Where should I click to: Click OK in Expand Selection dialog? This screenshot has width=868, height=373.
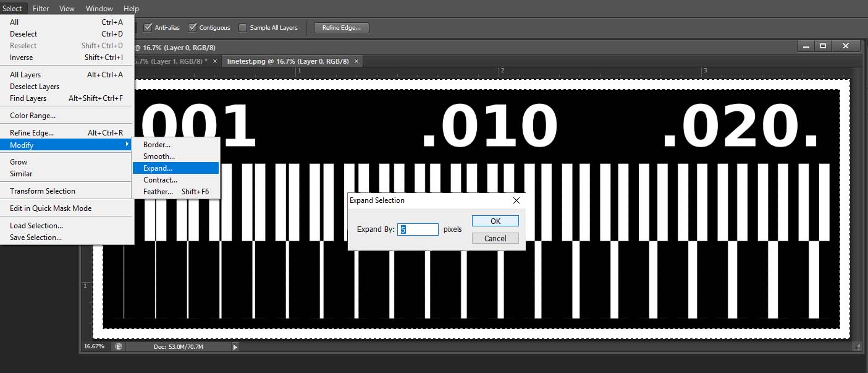(495, 221)
